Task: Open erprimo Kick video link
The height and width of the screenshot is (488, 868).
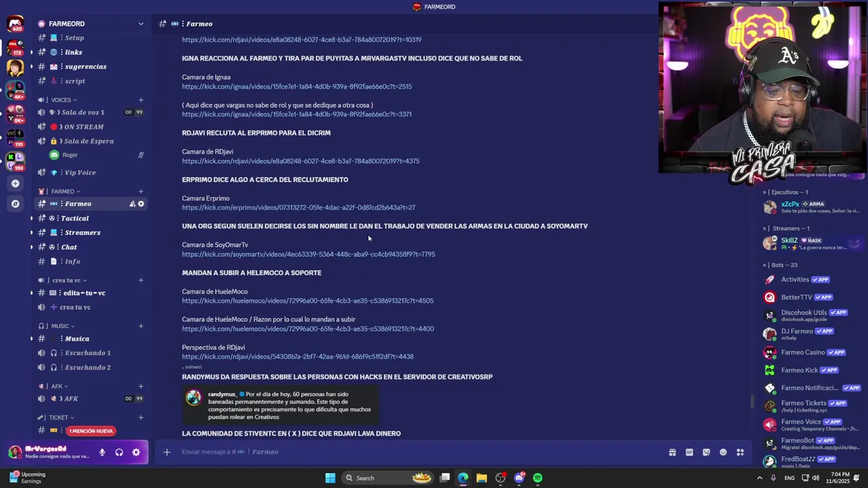Action: coord(298,207)
